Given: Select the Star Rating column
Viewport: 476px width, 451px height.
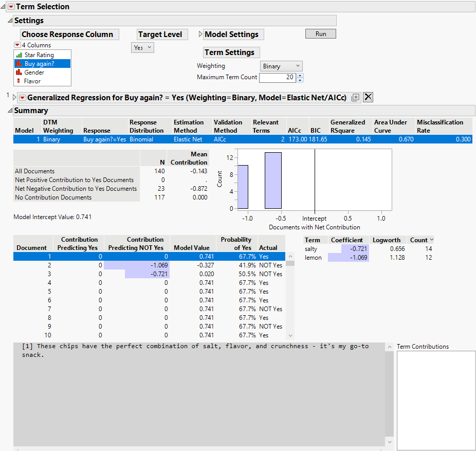Looking at the screenshot, I should (x=39, y=55).
